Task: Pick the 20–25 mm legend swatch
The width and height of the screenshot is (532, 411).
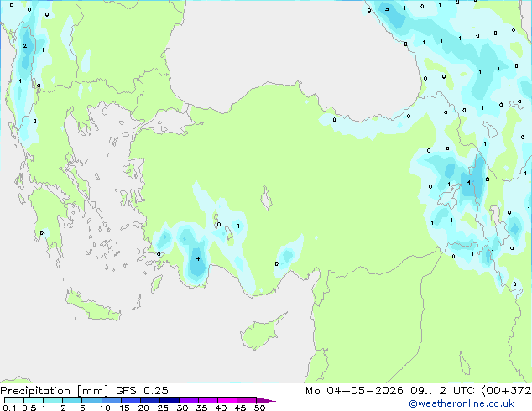Action: click(150, 400)
